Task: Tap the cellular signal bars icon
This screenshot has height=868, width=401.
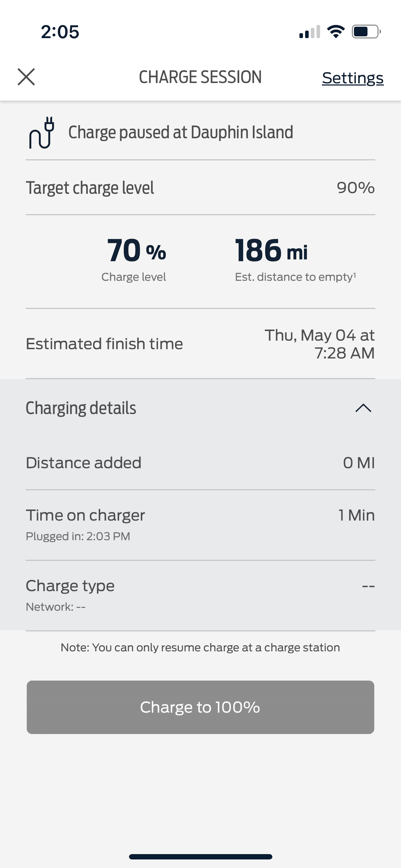Action: (x=309, y=32)
